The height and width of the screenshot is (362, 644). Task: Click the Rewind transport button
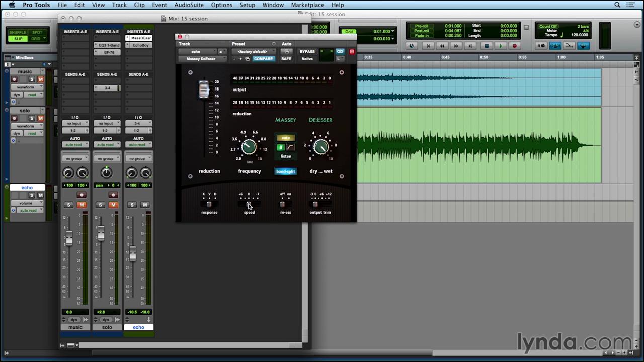(442, 46)
